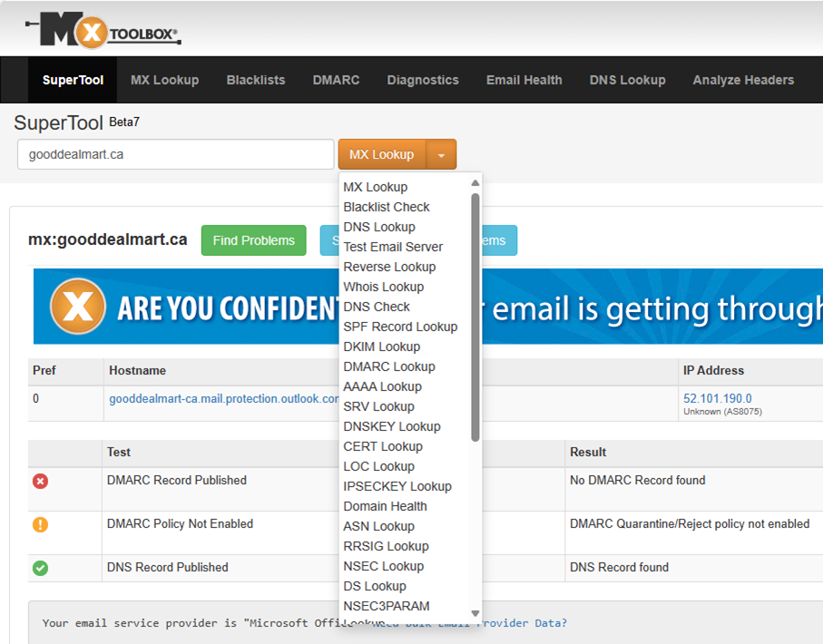The width and height of the screenshot is (823, 644).
Task: Click the scroll up arrow of the dropdown list
Action: 475,183
